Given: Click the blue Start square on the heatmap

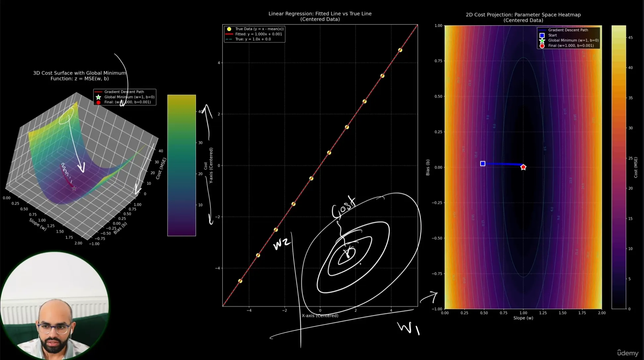Looking at the screenshot, I should (483, 163).
